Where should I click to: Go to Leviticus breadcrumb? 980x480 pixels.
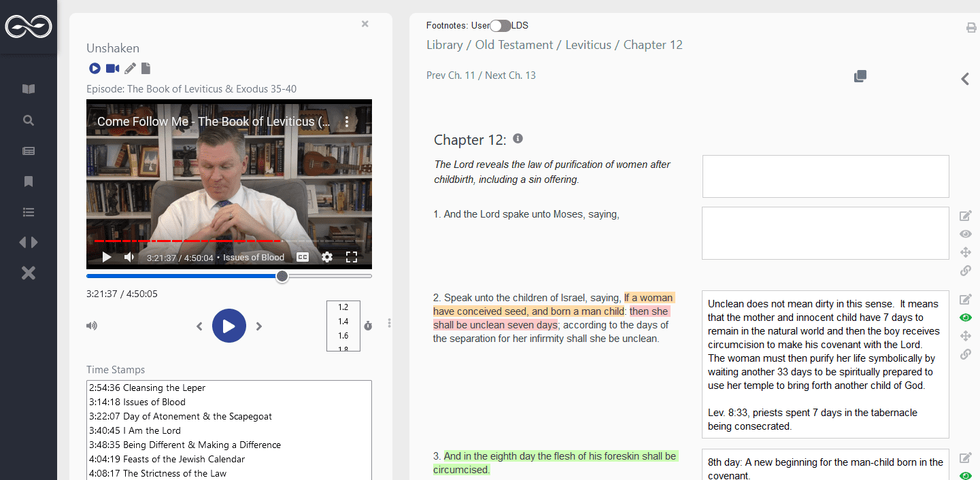click(x=588, y=45)
